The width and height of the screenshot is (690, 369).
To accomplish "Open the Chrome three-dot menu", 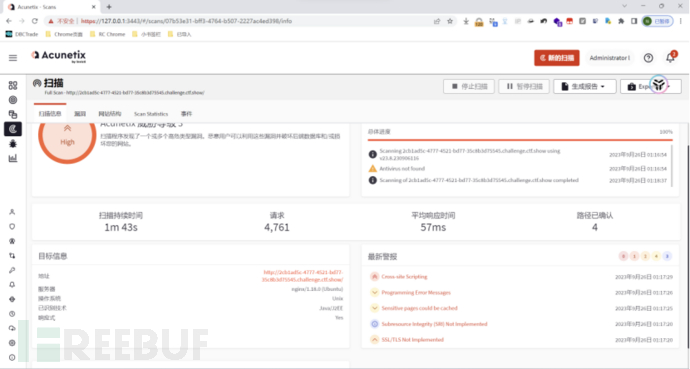I will [681, 21].
